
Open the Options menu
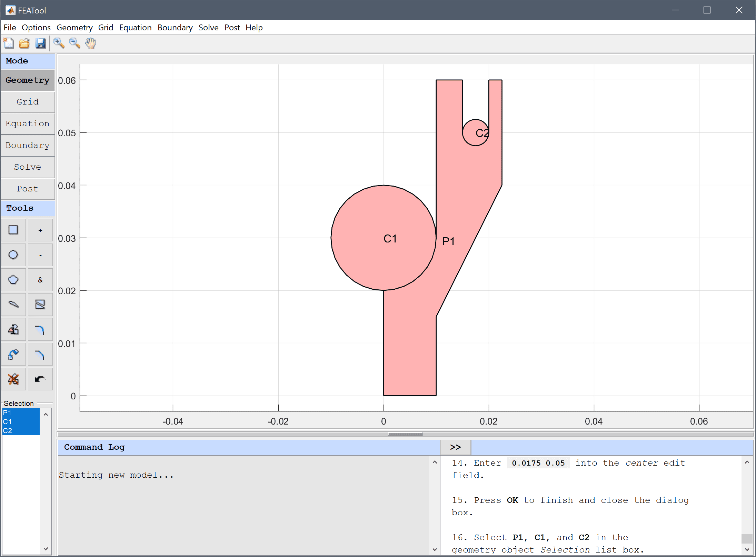36,28
